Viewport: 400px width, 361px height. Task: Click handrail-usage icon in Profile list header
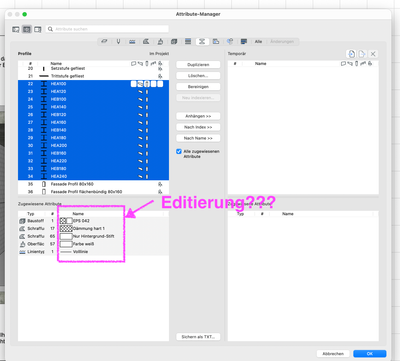coord(153,63)
